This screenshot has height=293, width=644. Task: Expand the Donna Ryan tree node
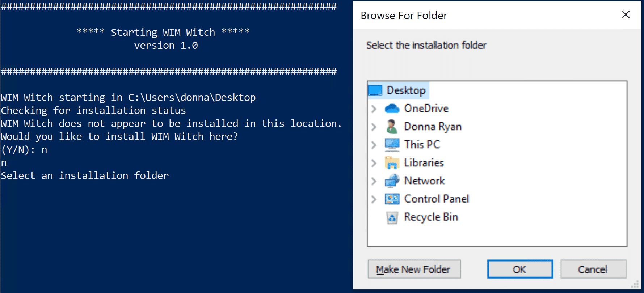[374, 127]
